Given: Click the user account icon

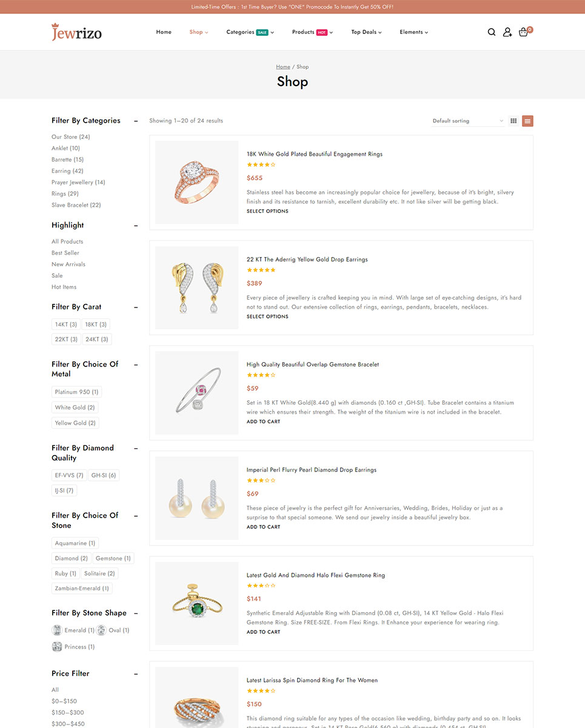Looking at the screenshot, I should coord(507,32).
